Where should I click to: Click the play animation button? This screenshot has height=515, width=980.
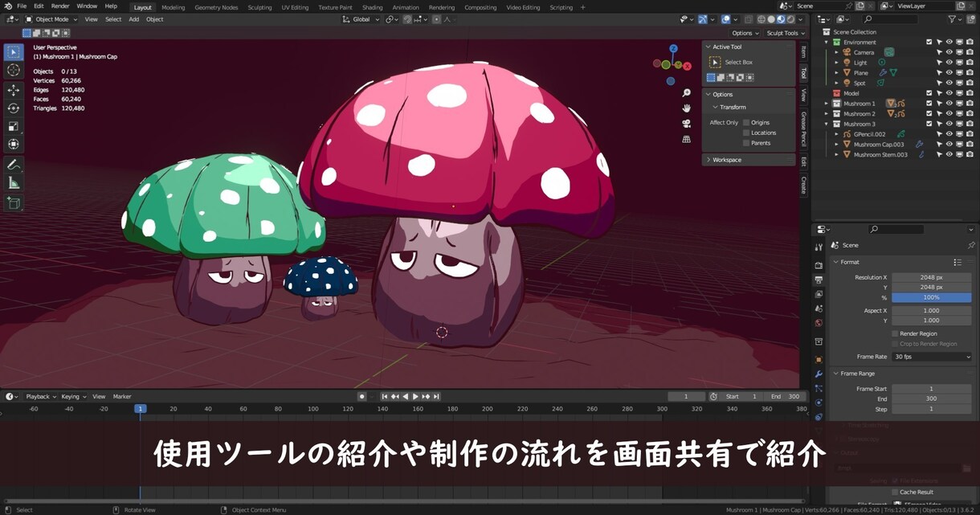tap(415, 396)
